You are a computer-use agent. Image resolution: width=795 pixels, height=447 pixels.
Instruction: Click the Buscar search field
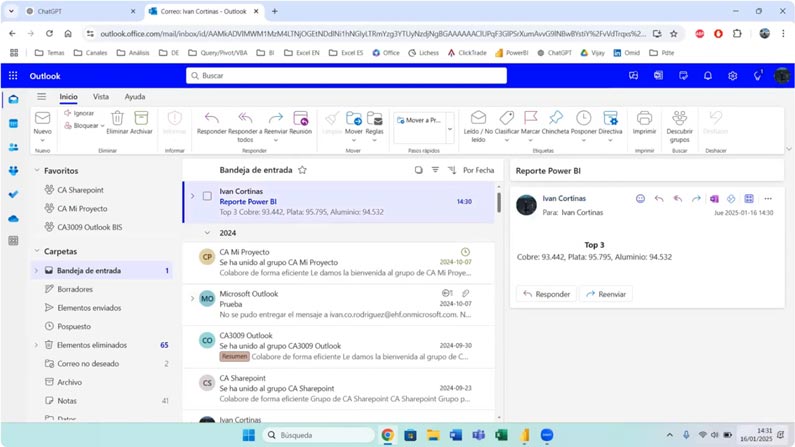400,76
